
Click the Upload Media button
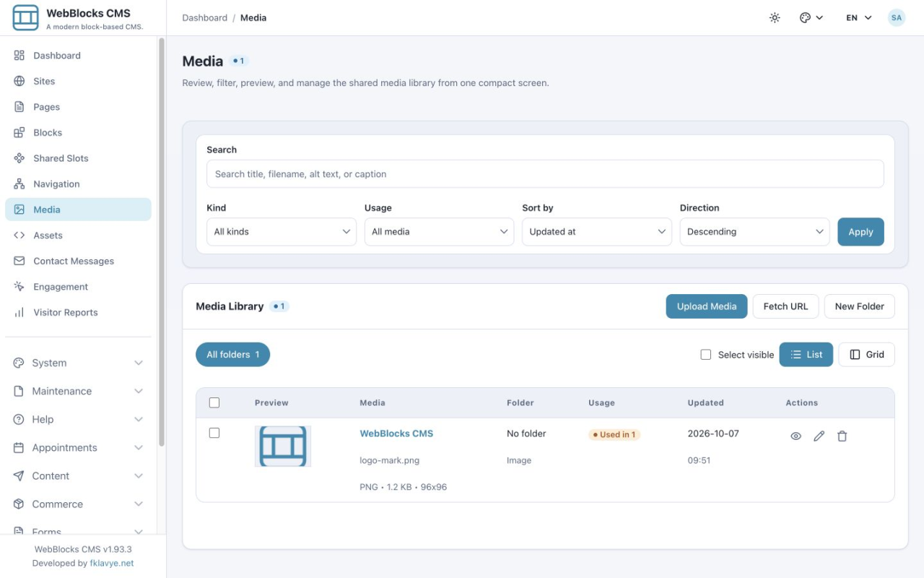pos(707,306)
